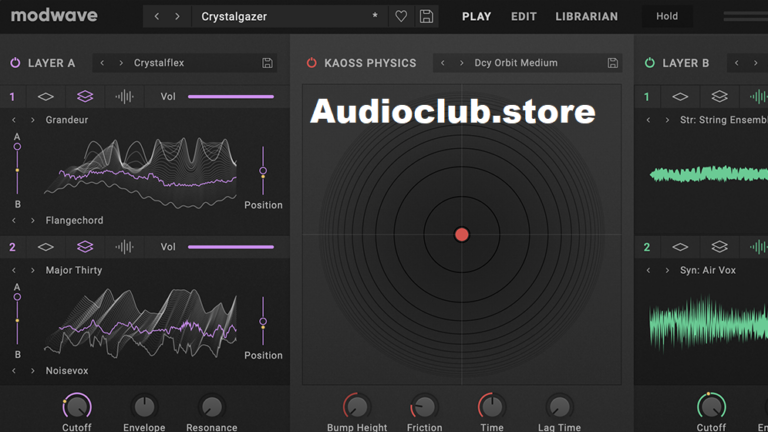The image size is (768, 432).
Task: Save the Crystalgazer performance with disk icon
Action: coord(426,17)
